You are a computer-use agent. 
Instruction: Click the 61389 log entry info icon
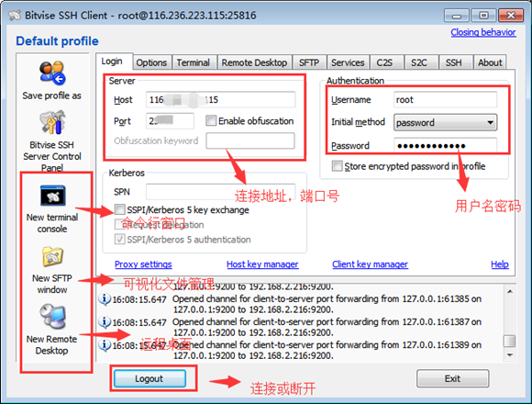105,345
